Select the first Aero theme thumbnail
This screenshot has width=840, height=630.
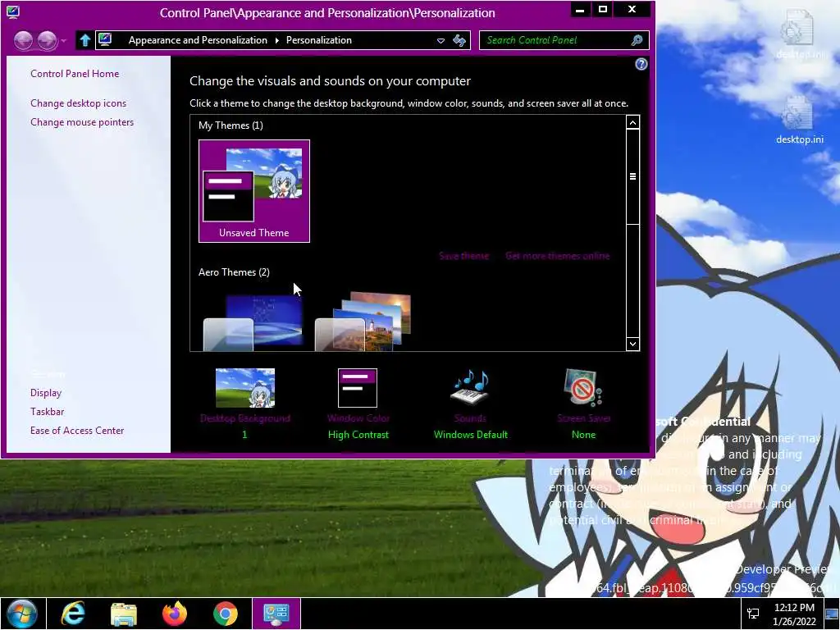tap(253, 322)
